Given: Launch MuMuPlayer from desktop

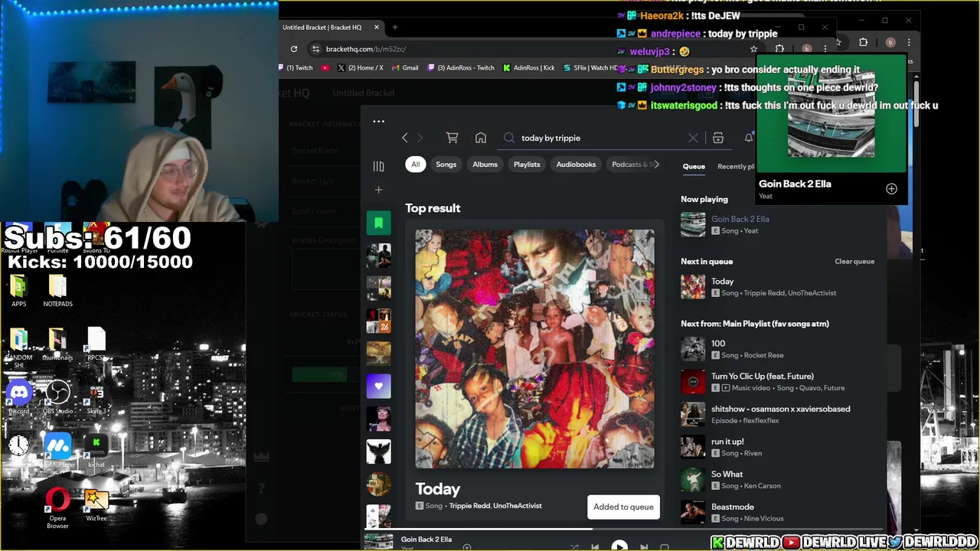Looking at the screenshot, I should click(57, 450).
